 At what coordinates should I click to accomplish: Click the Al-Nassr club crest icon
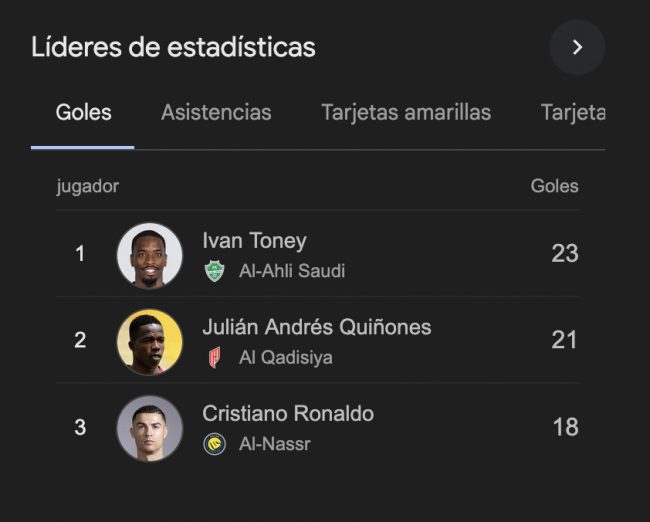[214, 444]
